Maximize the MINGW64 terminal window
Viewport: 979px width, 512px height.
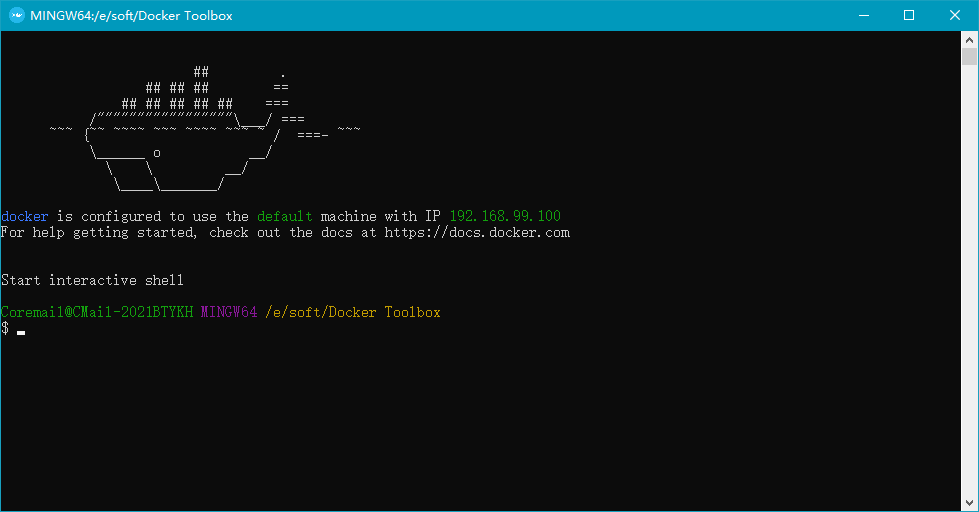coord(909,16)
